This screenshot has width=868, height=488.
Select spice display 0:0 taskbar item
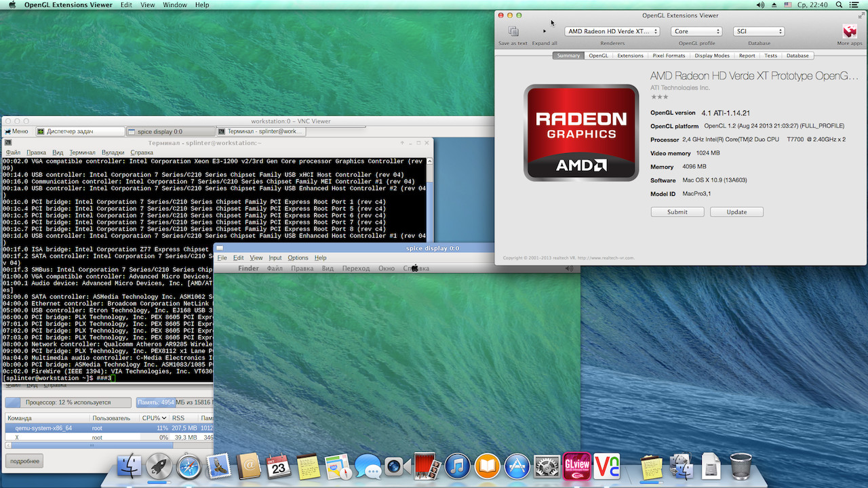pyautogui.click(x=172, y=131)
